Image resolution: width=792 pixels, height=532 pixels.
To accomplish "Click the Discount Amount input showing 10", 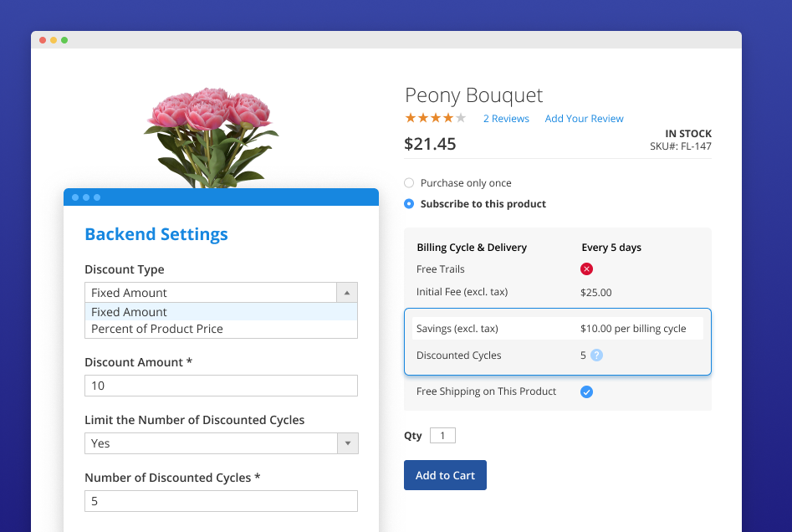I will click(220, 386).
